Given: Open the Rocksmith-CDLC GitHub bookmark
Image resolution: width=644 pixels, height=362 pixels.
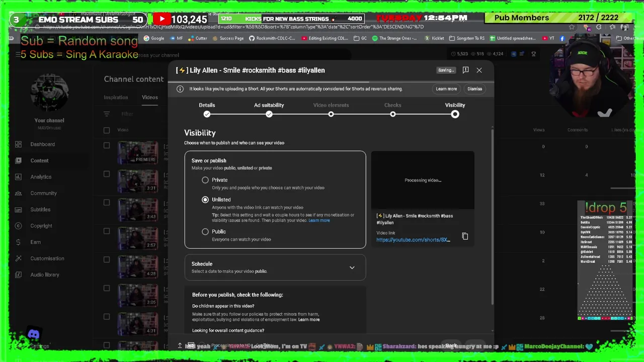Looking at the screenshot, I should [272, 38].
